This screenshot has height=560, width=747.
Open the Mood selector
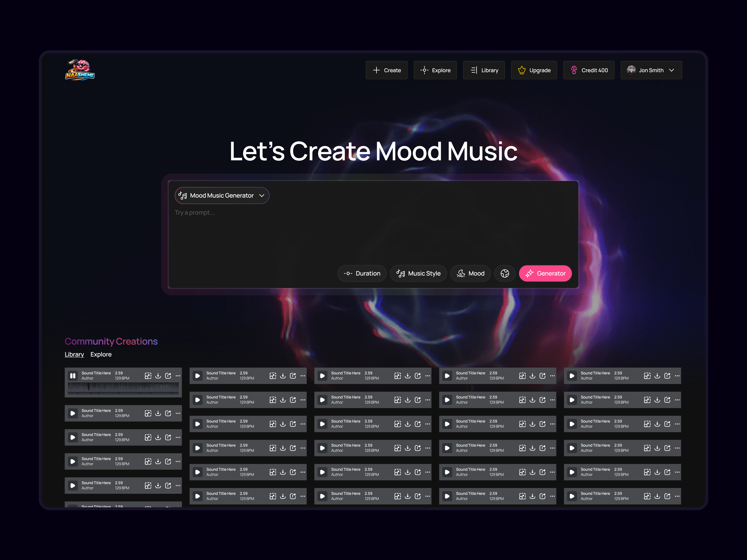pos(470,273)
